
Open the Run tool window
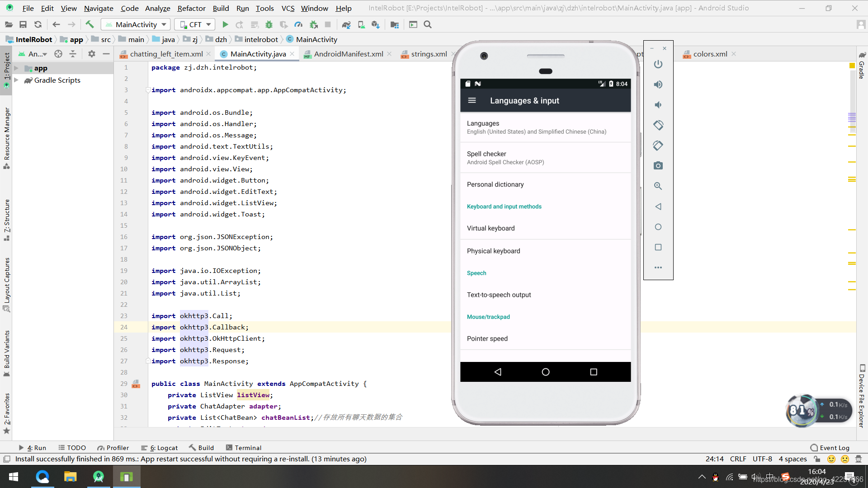pyautogui.click(x=33, y=448)
